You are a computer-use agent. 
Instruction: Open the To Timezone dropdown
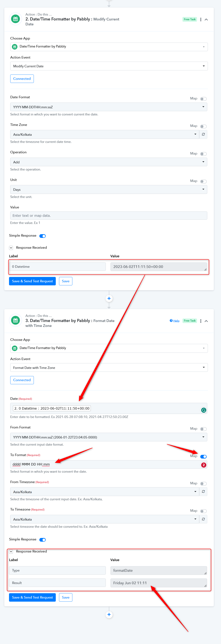pyautogui.click(x=105, y=519)
